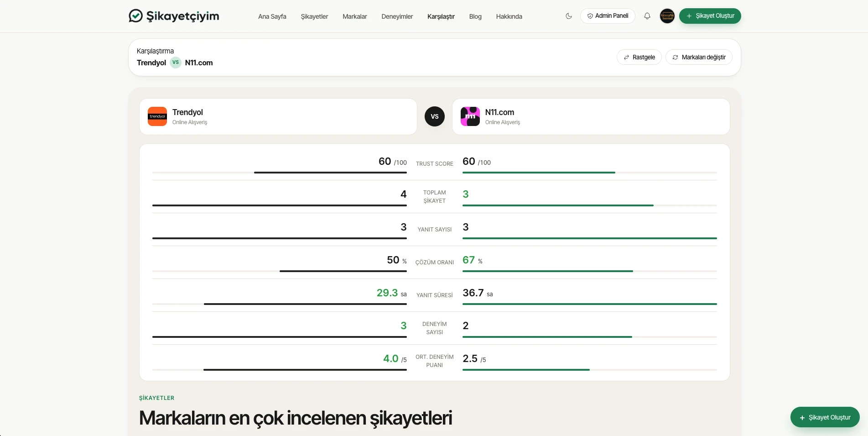
Task: Click the N11.com brand logo
Action: (470, 116)
